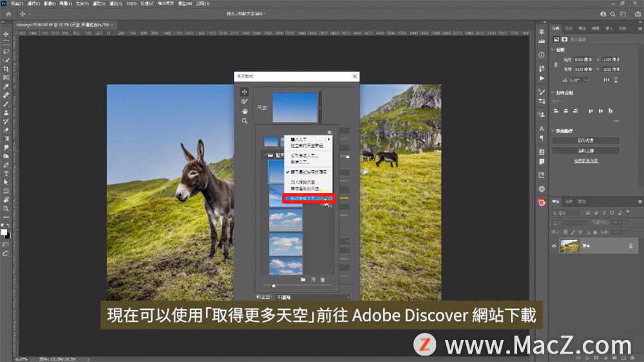Select Sky Brush tool in sky dialog
This screenshot has width=644, height=362.
(244, 102)
